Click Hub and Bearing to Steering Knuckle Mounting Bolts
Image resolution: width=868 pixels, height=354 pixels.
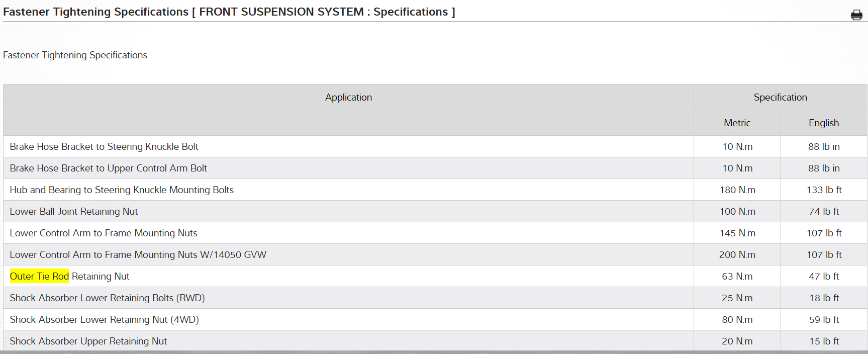coord(122,190)
